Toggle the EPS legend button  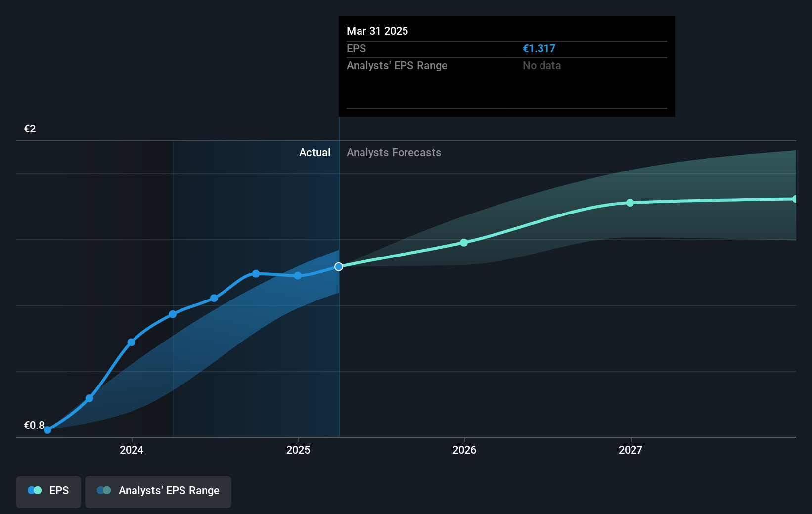tap(48, 492)
